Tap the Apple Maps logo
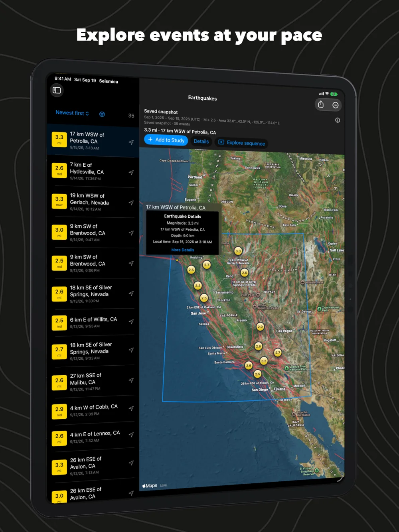This screenshot has height=532, width=399. pos(150,485)
